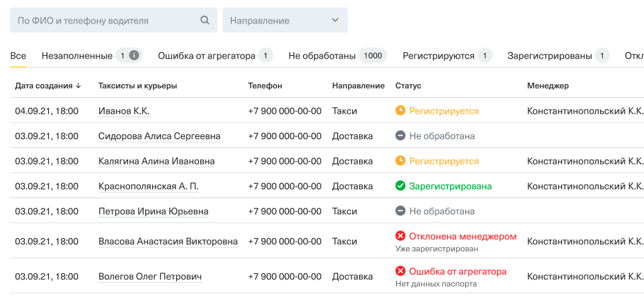
Task: Open driver link Иванов К.К.
Action: (124, 111)
